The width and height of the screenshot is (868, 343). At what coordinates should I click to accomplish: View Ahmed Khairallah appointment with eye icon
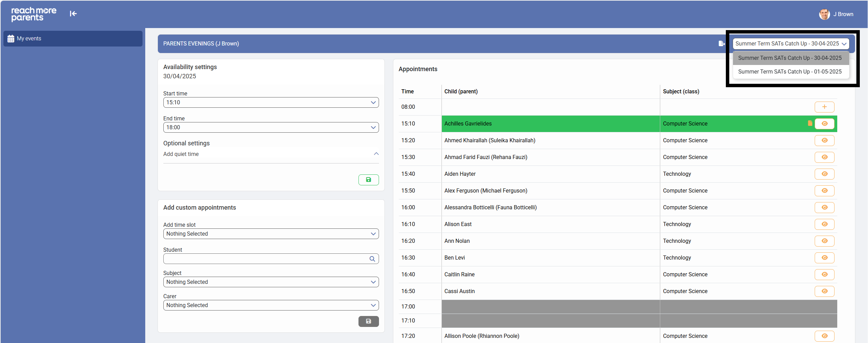[x=824, y=141]
